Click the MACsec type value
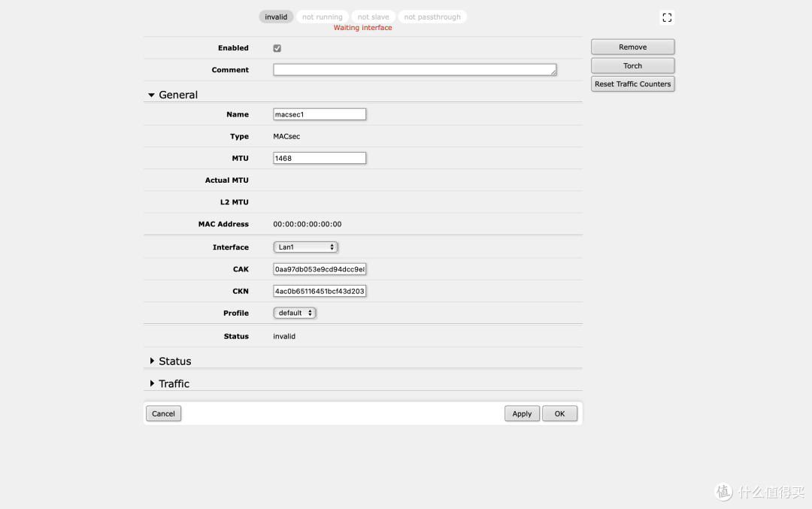The height and width of the screenshot is (509, 812). tap(286, 137)
